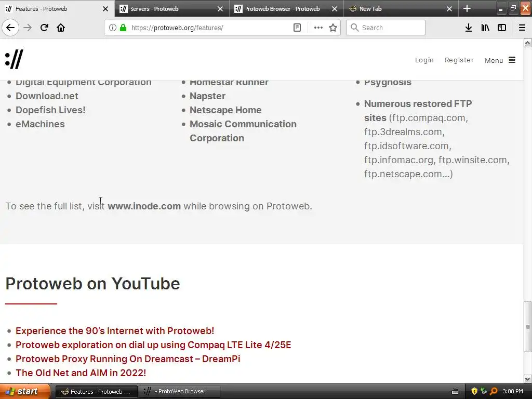Close the Servers - Protoweb tab

[x=220, y=9]
